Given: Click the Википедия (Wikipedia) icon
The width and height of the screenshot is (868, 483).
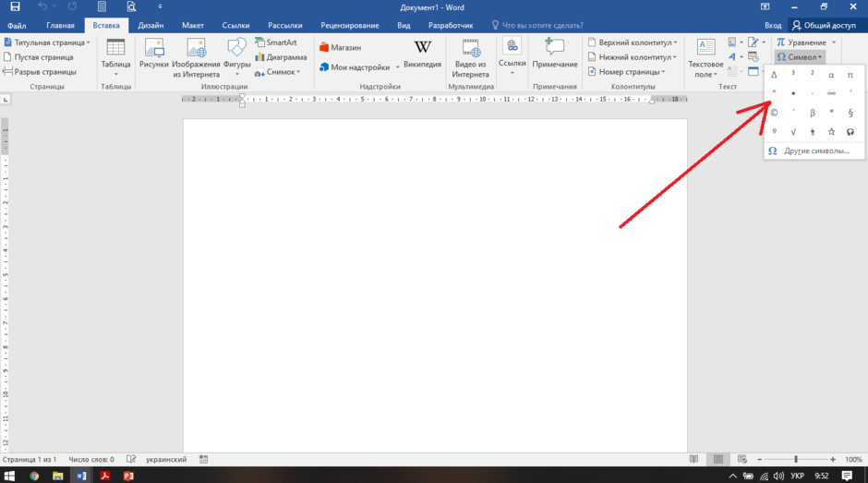Looking at the screenshot, I should [422, 54].
